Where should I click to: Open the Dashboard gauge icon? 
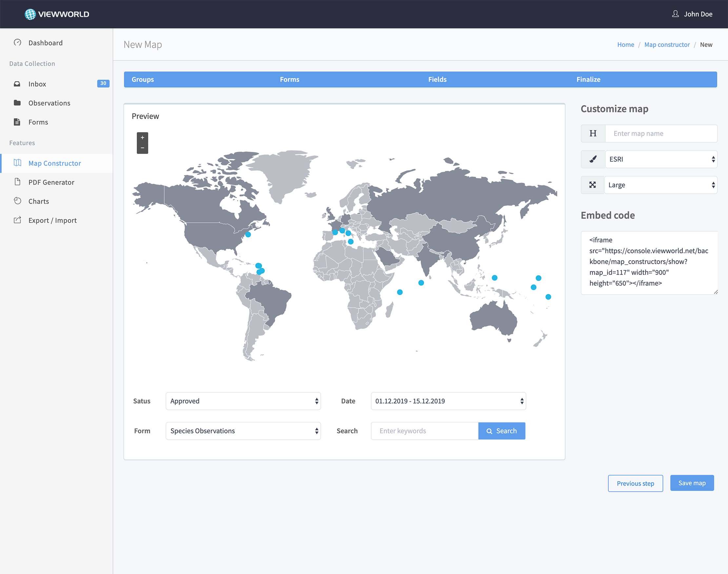pyautogui.click(x=17, y=42)
